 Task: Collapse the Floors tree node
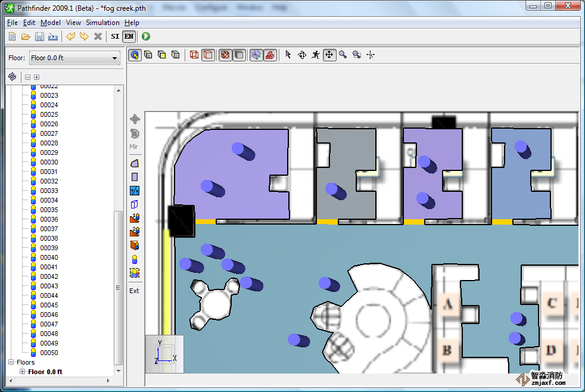(x=11, y=362)
